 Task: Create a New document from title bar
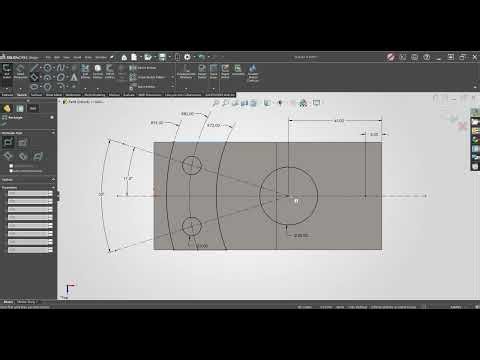134,57
